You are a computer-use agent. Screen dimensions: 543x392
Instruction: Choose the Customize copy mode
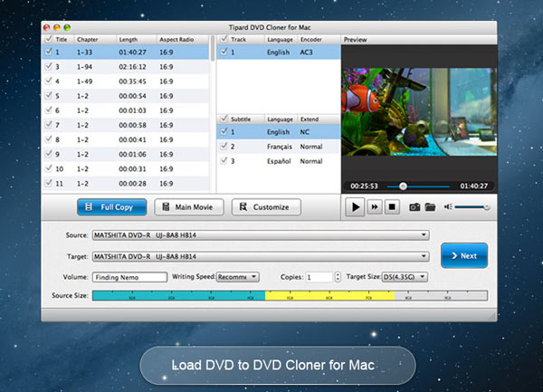tap(266, 207)
